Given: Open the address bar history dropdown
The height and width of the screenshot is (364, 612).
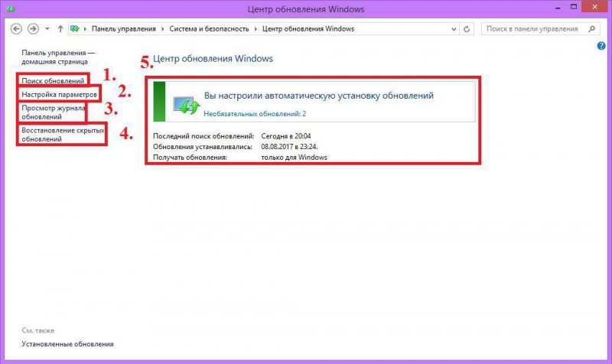Looking at the screenshot, I should click(x=454, y=29).
